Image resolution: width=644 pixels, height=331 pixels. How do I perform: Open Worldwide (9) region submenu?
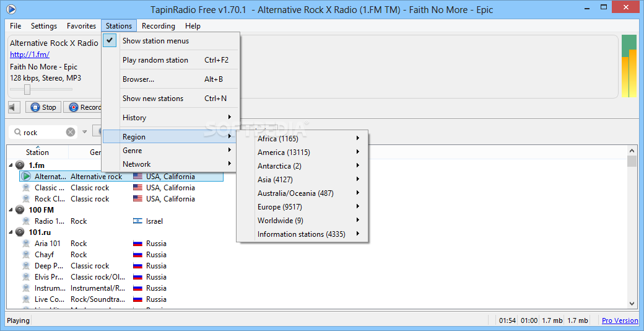pyautogui.click(x=302, y=221)
